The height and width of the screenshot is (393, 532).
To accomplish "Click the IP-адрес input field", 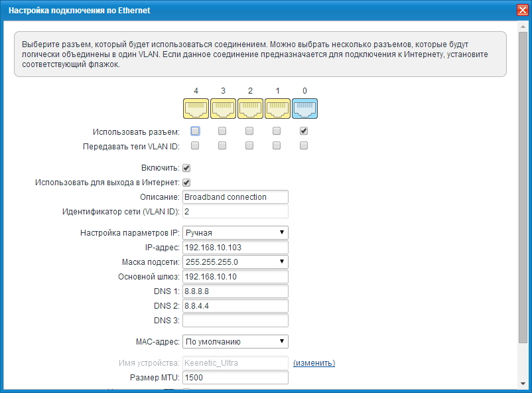I will coord(235,247).
